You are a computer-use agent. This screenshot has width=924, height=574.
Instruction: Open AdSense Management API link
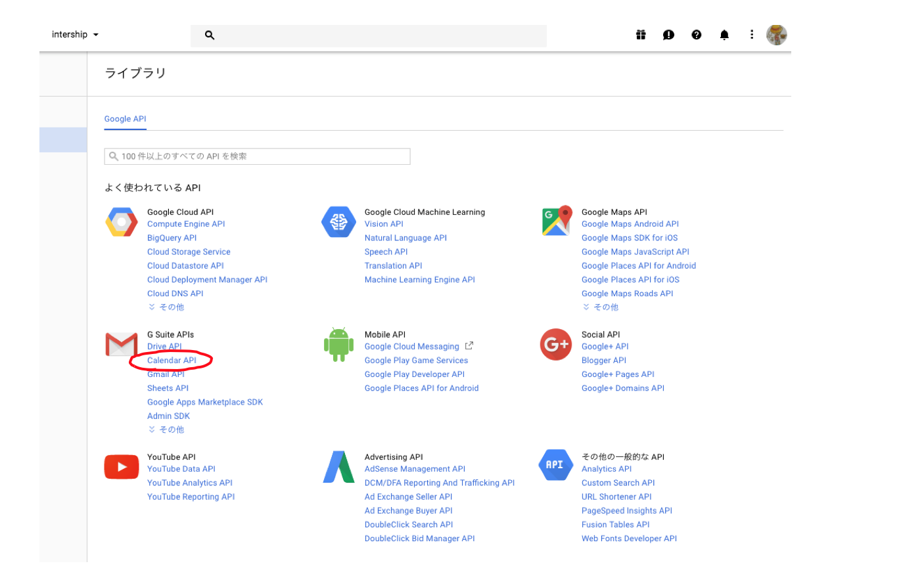[x=415, y=469]
